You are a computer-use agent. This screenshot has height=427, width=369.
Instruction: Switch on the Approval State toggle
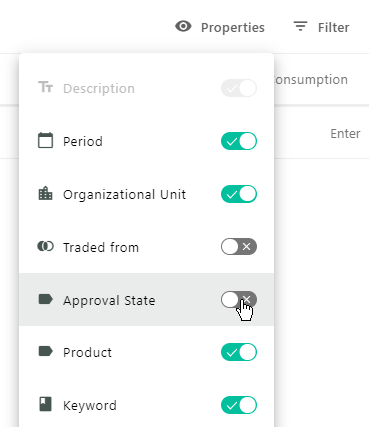pos(239,299)
